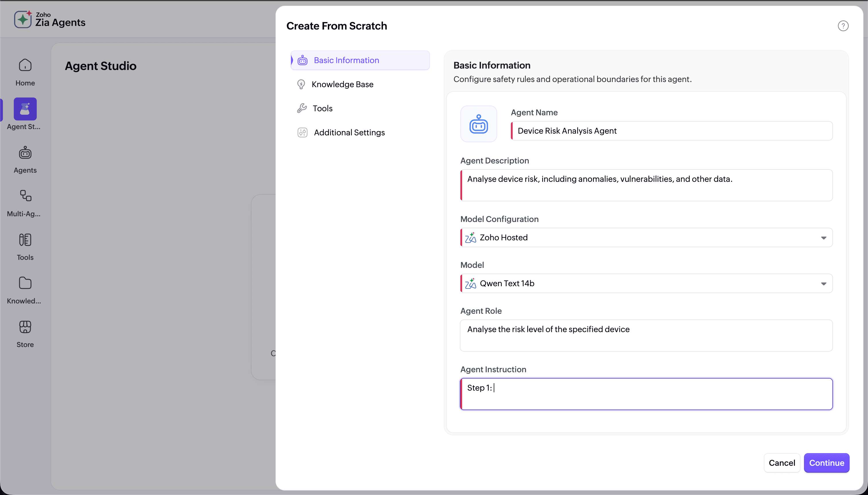Switch to the Basic Information tab
The height and width of the screenshot is (495, 868).
pos(360,60)
